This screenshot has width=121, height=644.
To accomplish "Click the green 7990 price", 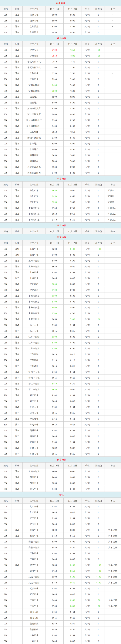I will [x=72, y=319].
